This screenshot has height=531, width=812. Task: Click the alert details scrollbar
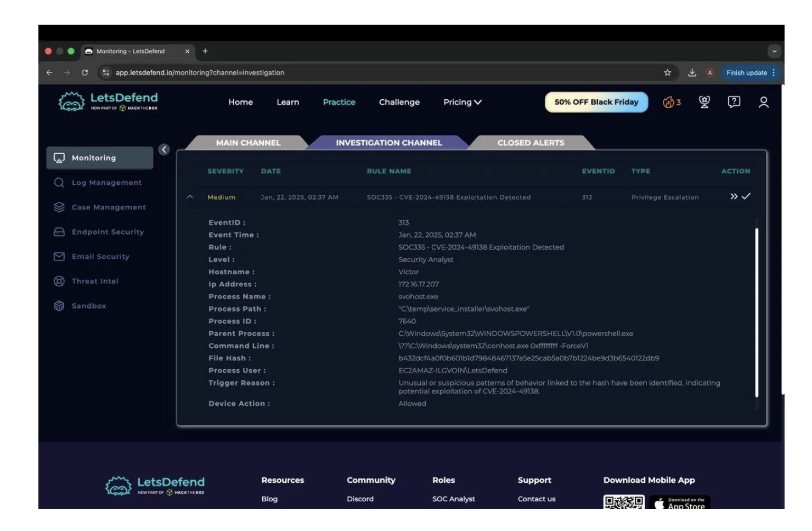757,313
